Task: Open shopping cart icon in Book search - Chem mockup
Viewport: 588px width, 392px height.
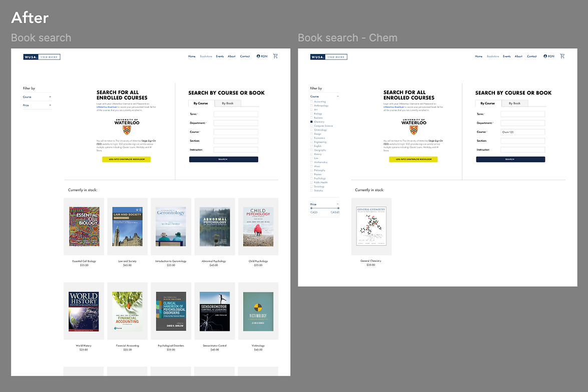Action: point(562,56)
